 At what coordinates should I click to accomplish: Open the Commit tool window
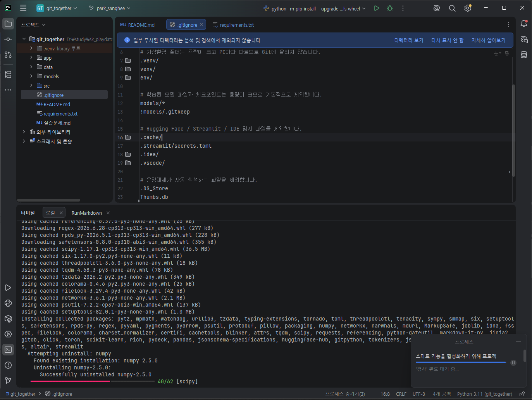click(x=8, y=39)
